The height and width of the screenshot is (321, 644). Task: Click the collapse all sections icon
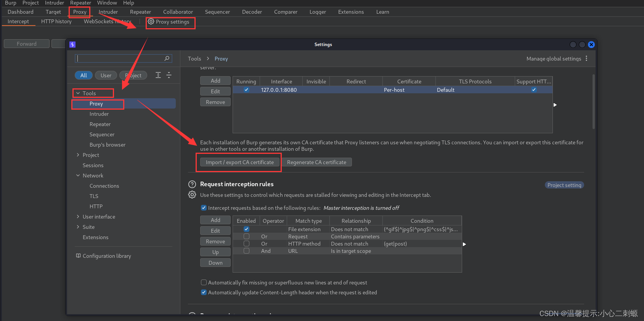tap(169, 75)
